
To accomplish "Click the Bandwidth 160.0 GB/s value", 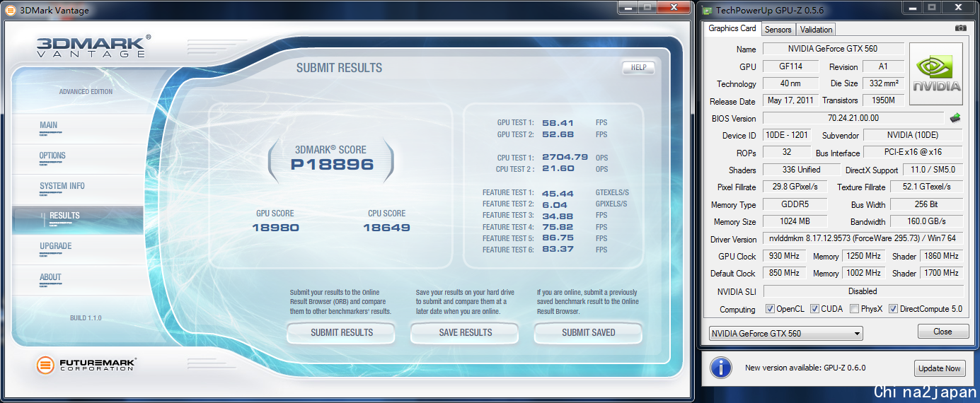I will pyautogui.click(x=926, y=221).
